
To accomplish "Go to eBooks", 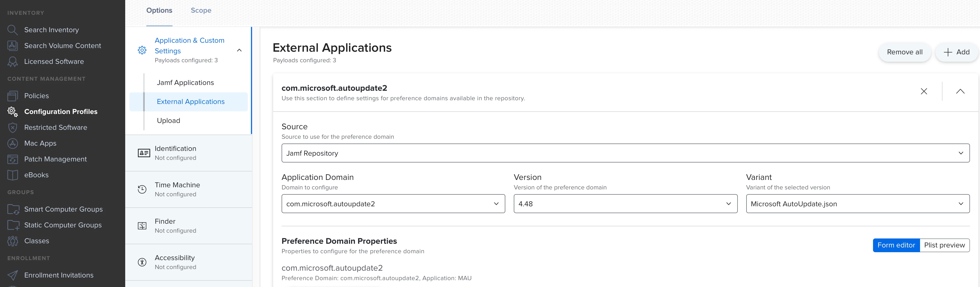I will click(36, 175).
